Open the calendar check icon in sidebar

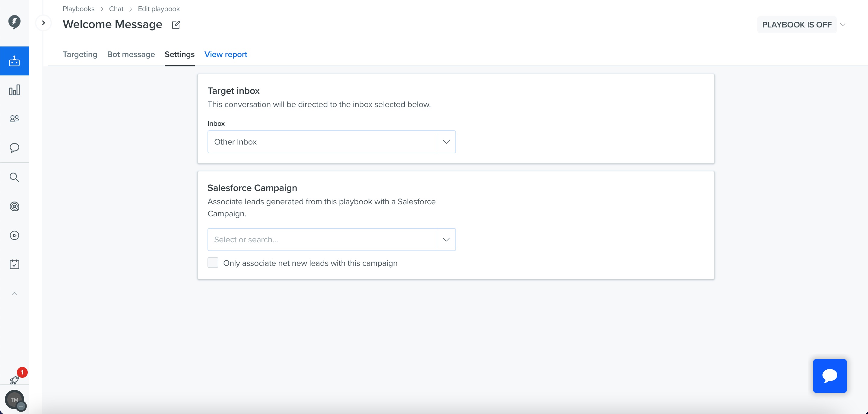pos(14,264)
